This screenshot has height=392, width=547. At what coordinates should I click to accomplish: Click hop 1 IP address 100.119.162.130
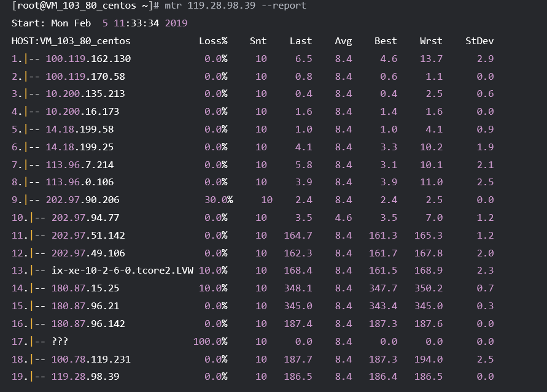click(88, 58)
